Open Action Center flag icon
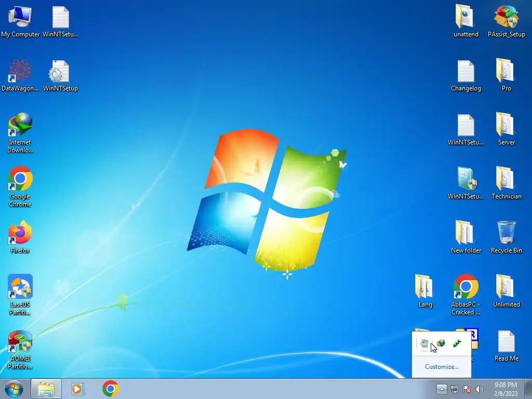This screenshot has width=532, height=399. pyautogui.click(x=467, y=389)
